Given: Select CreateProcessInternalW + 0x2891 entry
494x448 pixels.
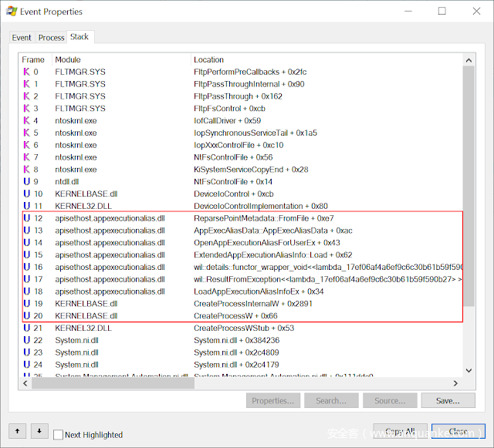Looking at the screenshot, I should pos(253,304).
